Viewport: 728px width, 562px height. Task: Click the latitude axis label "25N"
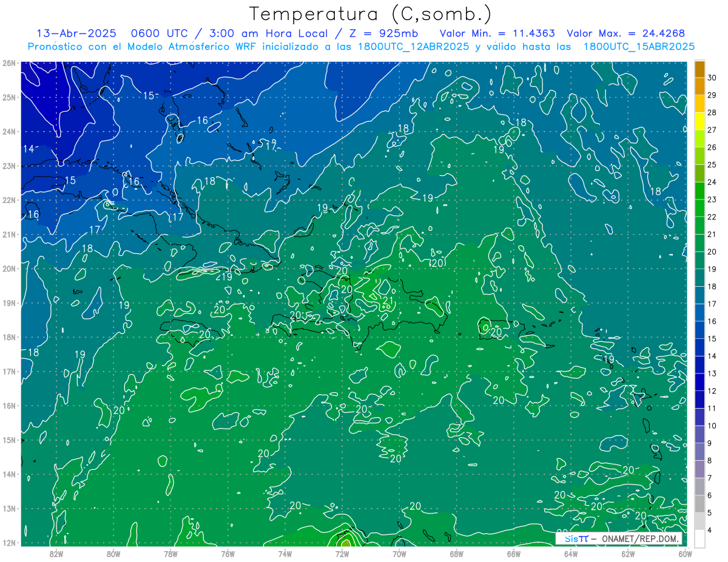coord(8,97)
